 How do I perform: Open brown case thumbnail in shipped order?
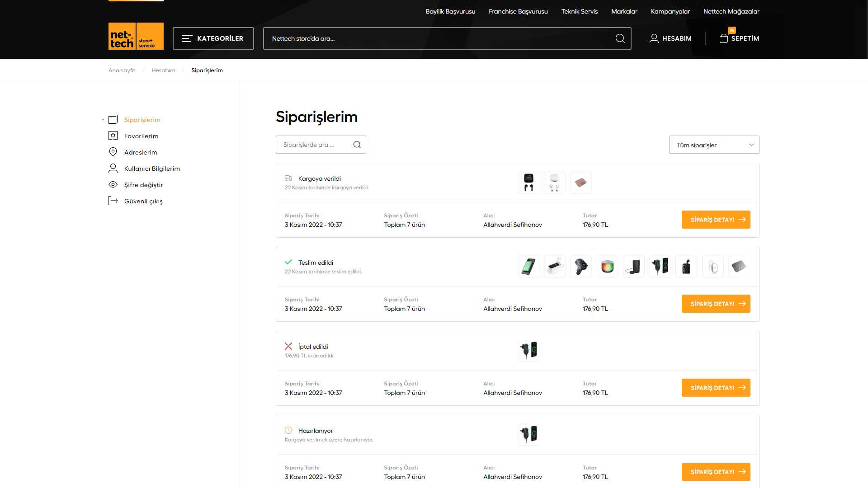tap(581, 183)
